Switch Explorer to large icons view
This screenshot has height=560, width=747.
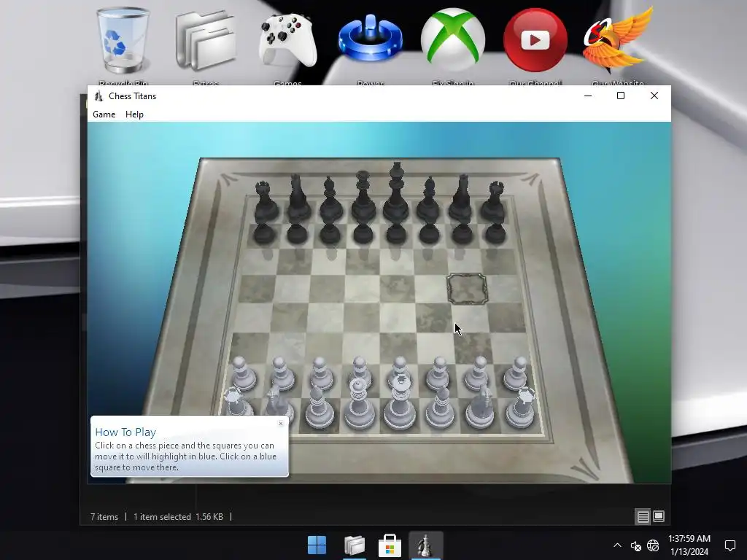pos(659,517)
